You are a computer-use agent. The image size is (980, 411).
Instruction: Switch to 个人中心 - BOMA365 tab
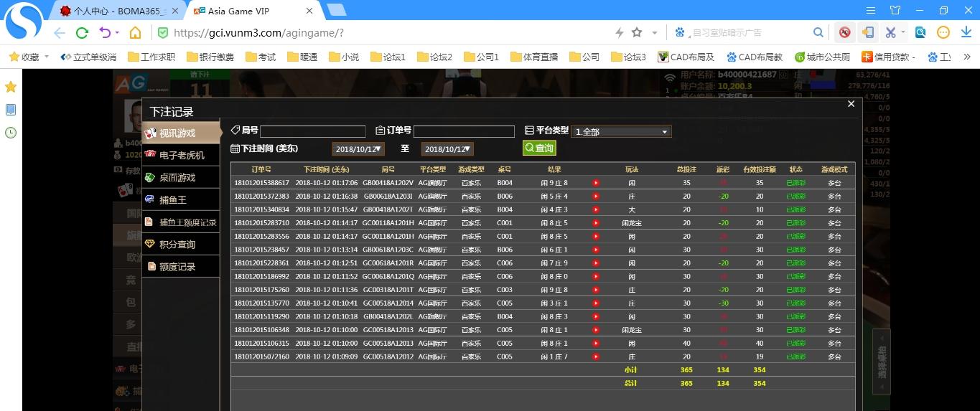pos(118,11)
